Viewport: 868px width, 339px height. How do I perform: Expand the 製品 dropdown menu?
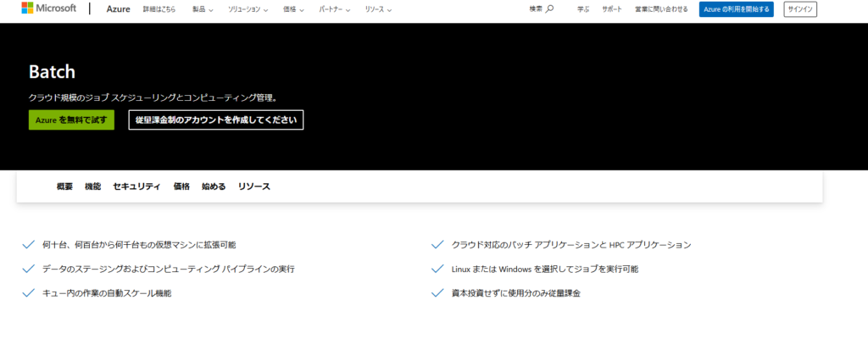coord(203,9)
